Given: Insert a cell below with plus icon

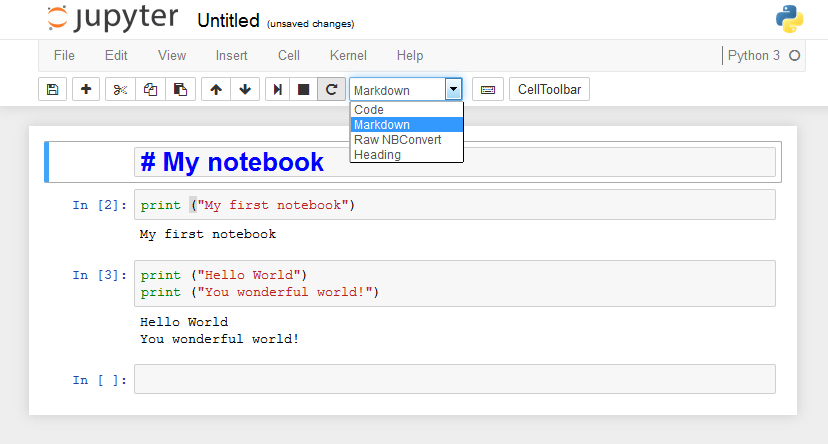Looking at the screenshot, I should click(86, 89).
